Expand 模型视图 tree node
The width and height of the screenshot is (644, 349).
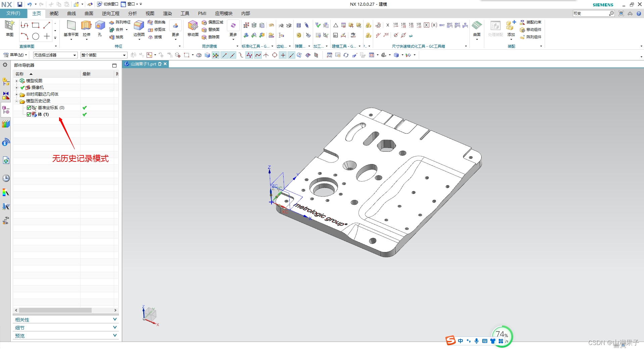(16, 81)
